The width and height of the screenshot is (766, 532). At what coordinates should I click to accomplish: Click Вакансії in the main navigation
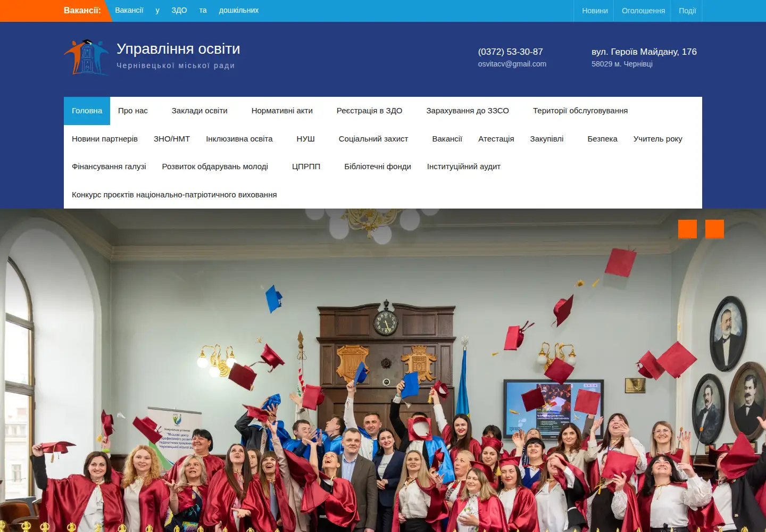coord(447,139)
